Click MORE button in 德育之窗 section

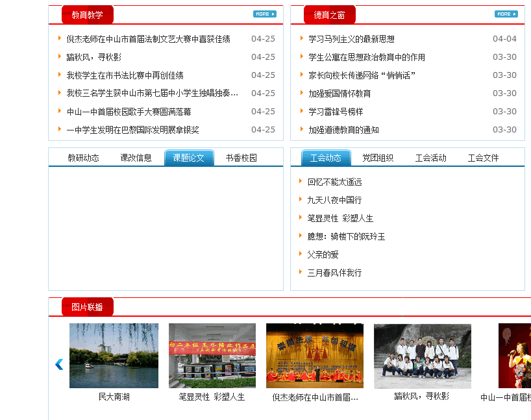[x=506, y=14]
